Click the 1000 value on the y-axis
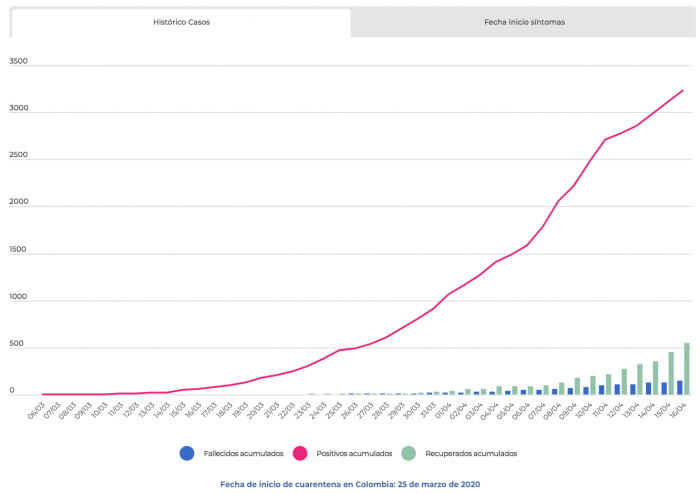Screen dimensions: 700x494 (19, 299)
